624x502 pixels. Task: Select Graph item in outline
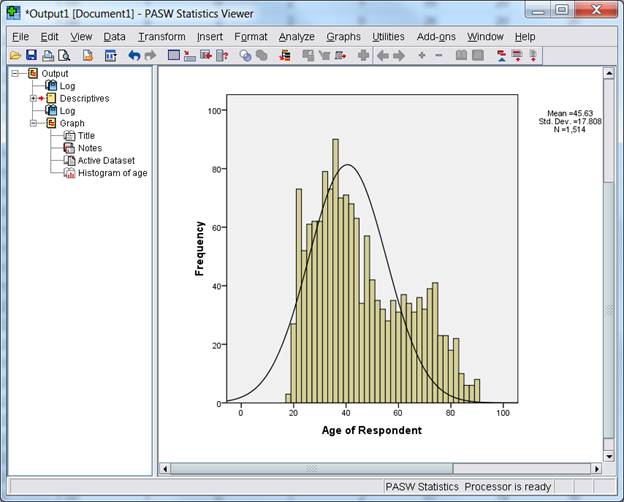pos(72,123)
